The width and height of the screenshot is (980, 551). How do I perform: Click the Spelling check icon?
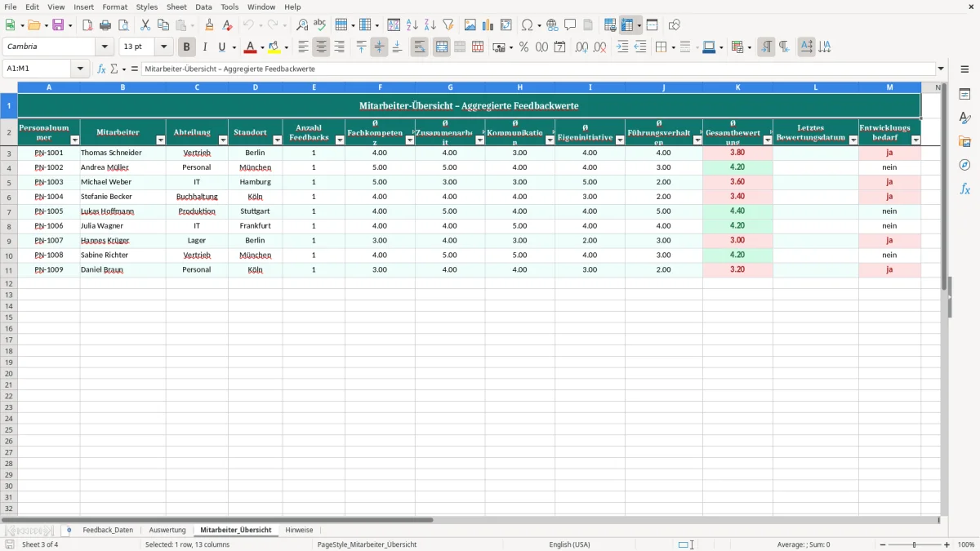coord(320,25)
